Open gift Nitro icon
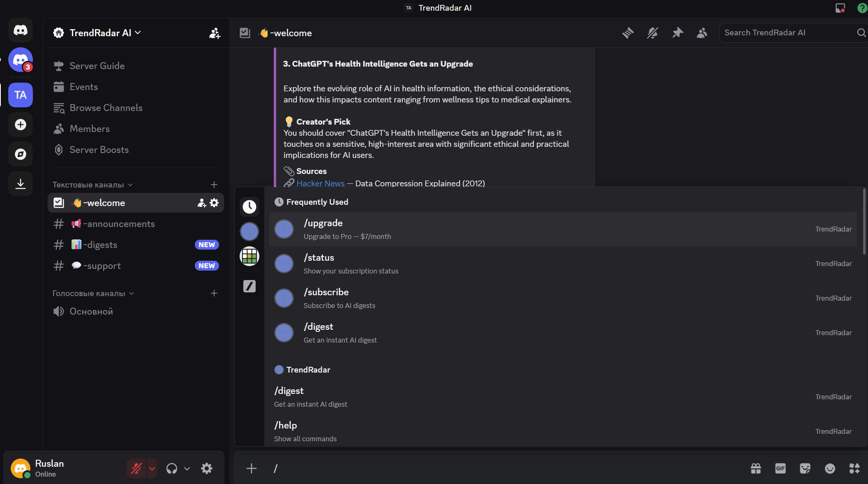The height and width of the screenshot is (484, 868). pos(755,468)
